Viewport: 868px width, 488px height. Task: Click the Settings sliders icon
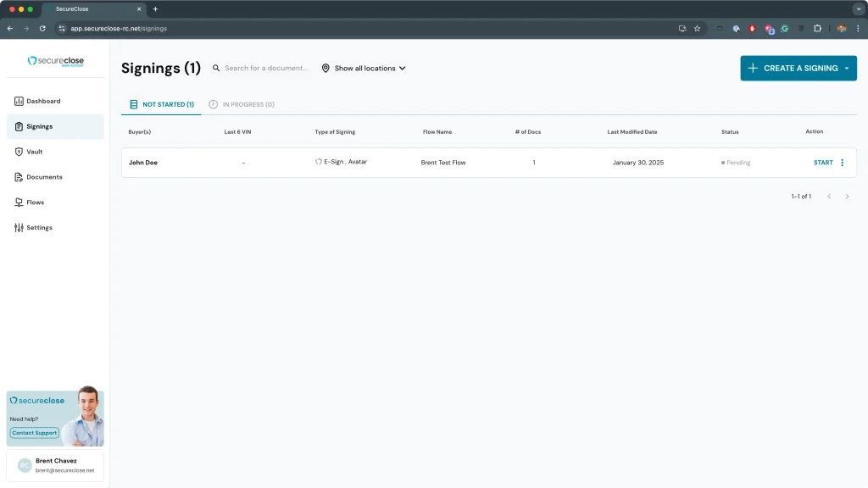(19, 228)
